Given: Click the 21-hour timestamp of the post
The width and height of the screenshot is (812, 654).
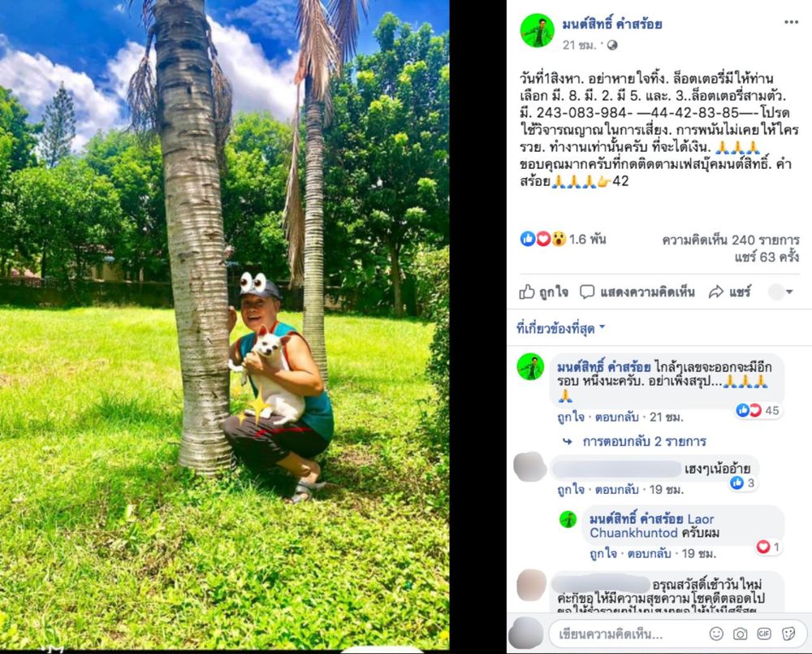Looking at the screenshot, I should [580, 45].
